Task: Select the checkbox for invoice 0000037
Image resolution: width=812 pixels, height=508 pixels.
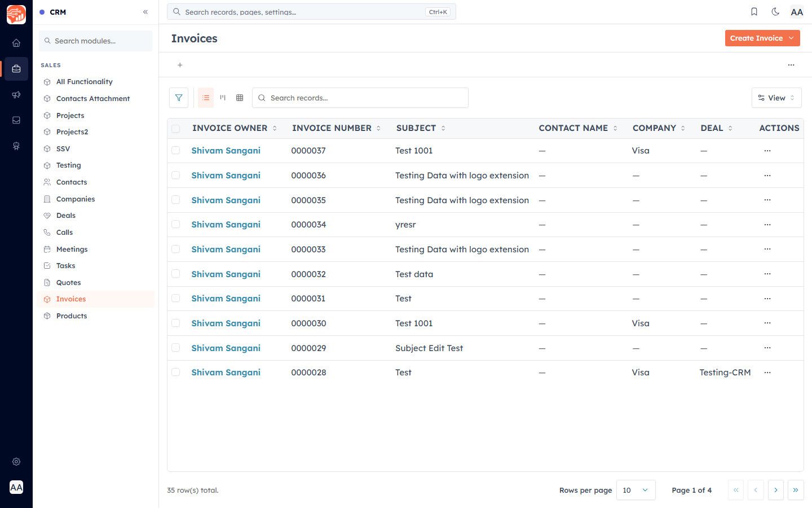Action: coord(176,151)
